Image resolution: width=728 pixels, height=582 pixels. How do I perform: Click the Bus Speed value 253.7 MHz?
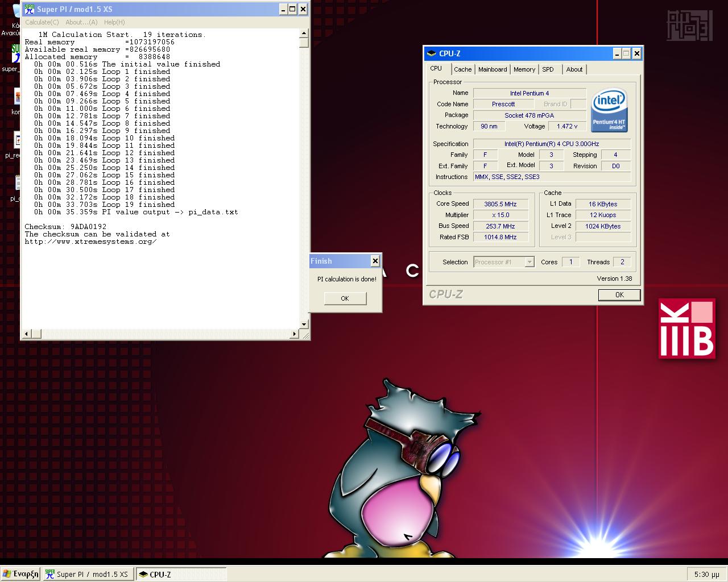click(x=500, y=226)
